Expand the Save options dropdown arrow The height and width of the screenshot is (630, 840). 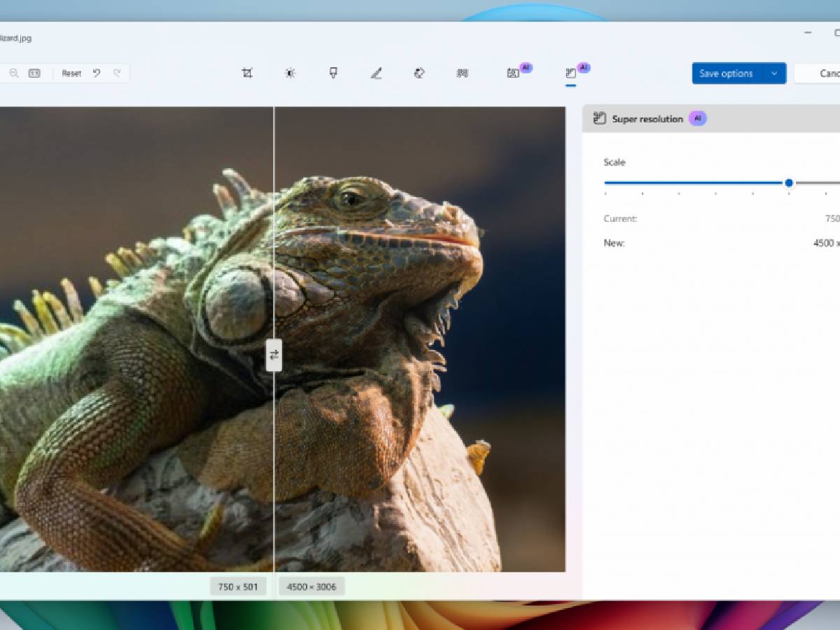(774, 73)
